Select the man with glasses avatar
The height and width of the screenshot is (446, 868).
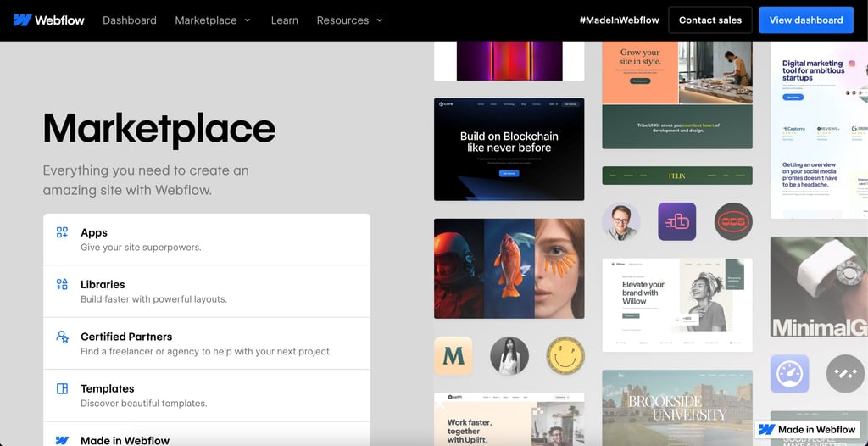coord(621,221)
